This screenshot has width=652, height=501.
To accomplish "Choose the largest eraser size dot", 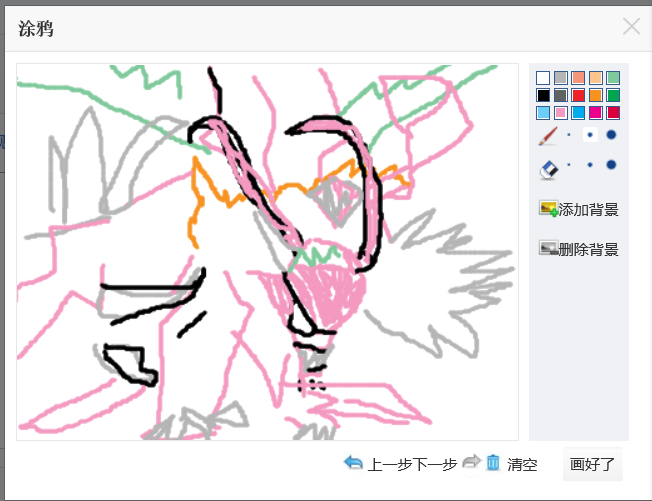I will (611, 165).
